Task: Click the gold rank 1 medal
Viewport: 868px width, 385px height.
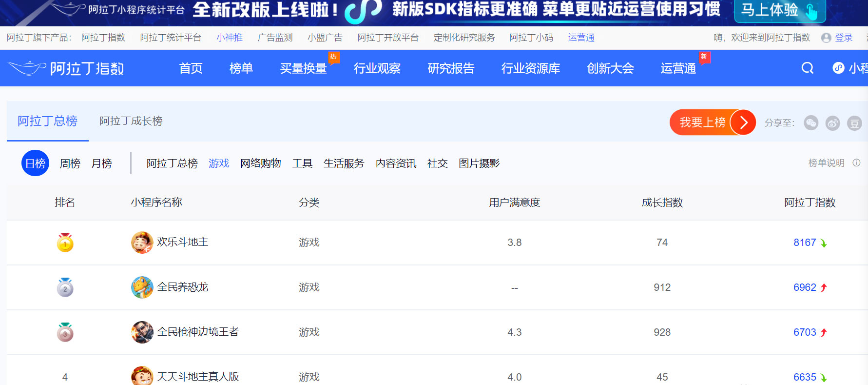Action: (65, 243)
